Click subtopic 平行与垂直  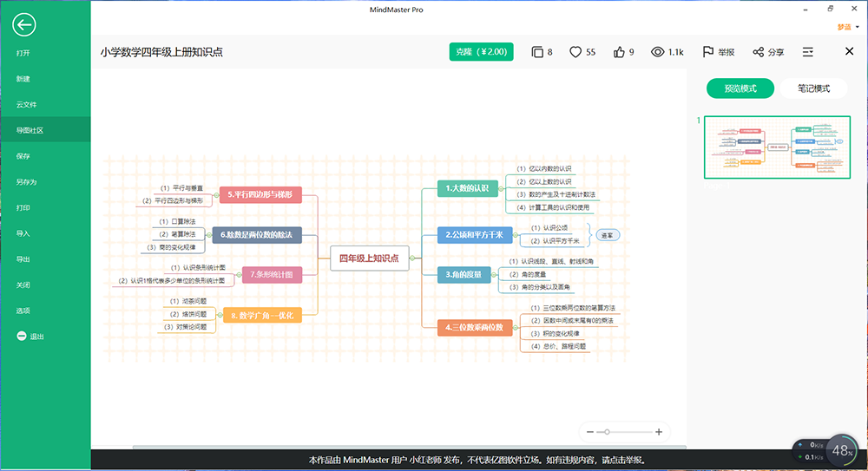[x=181, y=188]
